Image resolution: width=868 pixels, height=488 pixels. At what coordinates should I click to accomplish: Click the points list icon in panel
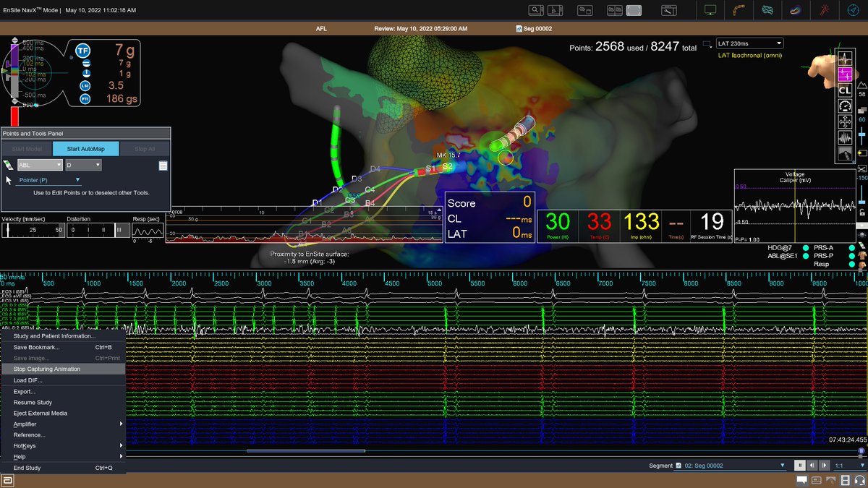pos(163,166)
